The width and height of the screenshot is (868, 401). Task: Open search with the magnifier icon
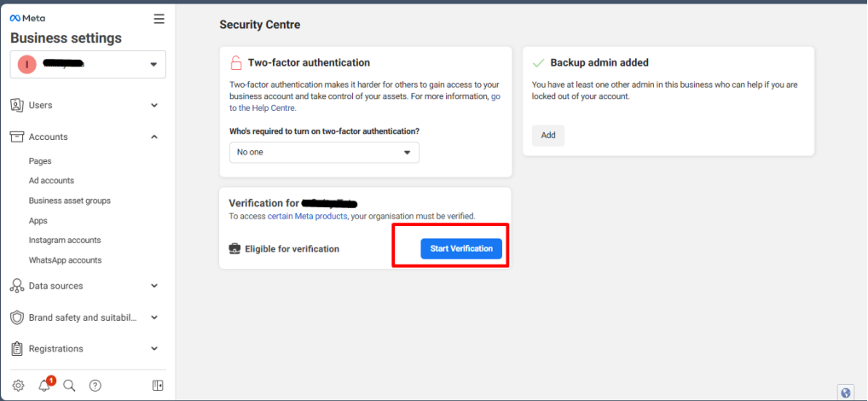point(69,386)
